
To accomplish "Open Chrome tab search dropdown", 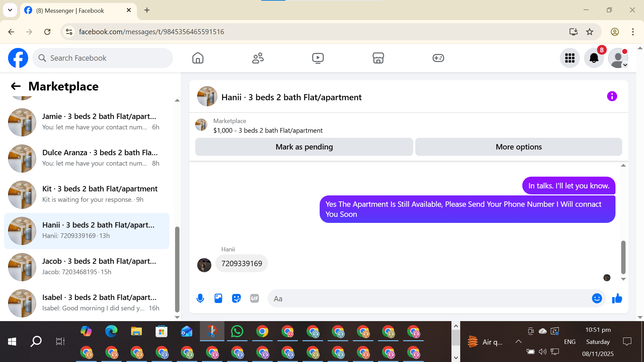I will point(10,10).
